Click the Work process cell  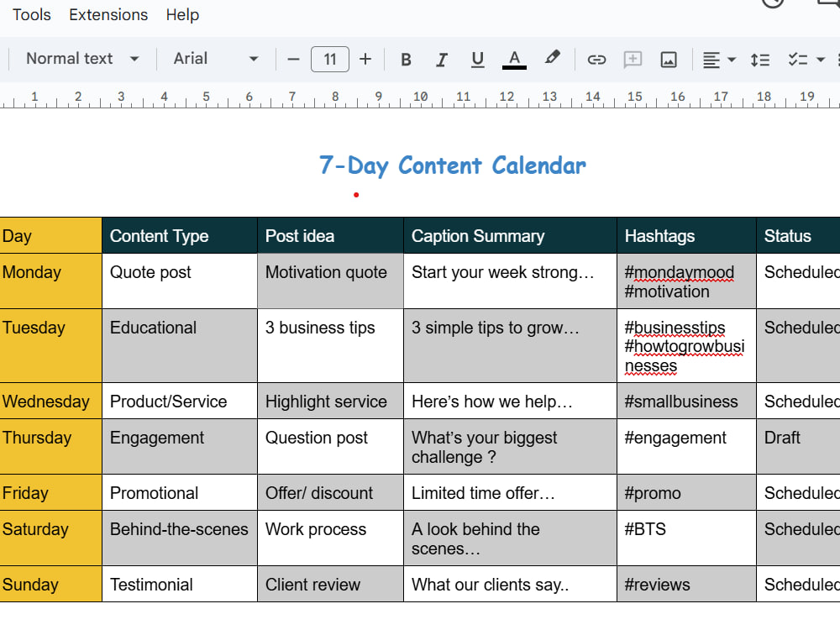[330, 538]
